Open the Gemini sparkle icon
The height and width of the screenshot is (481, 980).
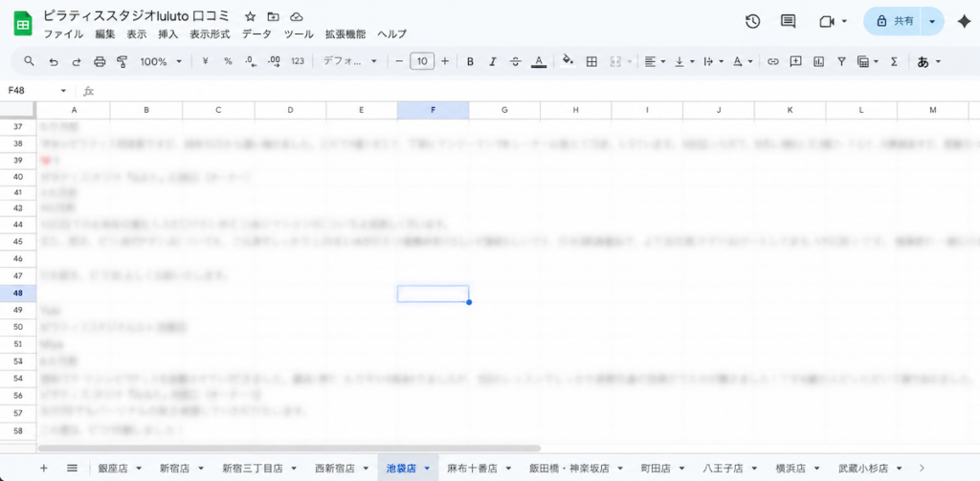click(x=963, y=21)
